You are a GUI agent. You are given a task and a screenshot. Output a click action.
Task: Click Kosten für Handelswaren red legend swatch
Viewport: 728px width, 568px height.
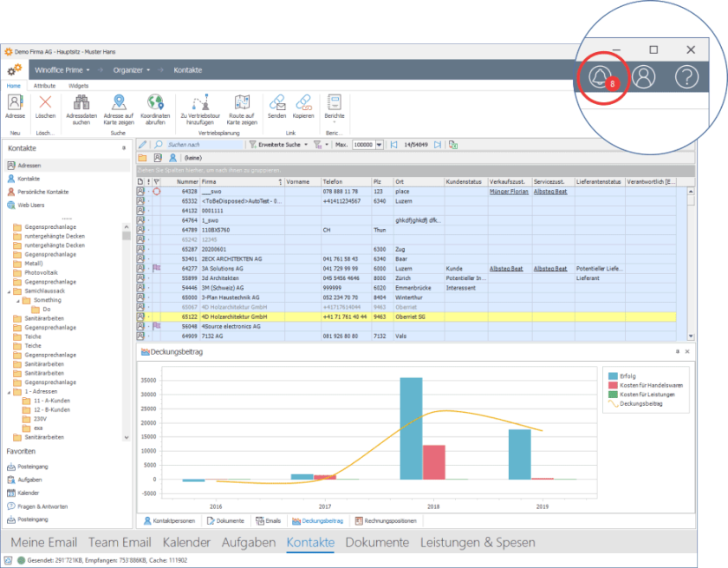tap(613, 386)
